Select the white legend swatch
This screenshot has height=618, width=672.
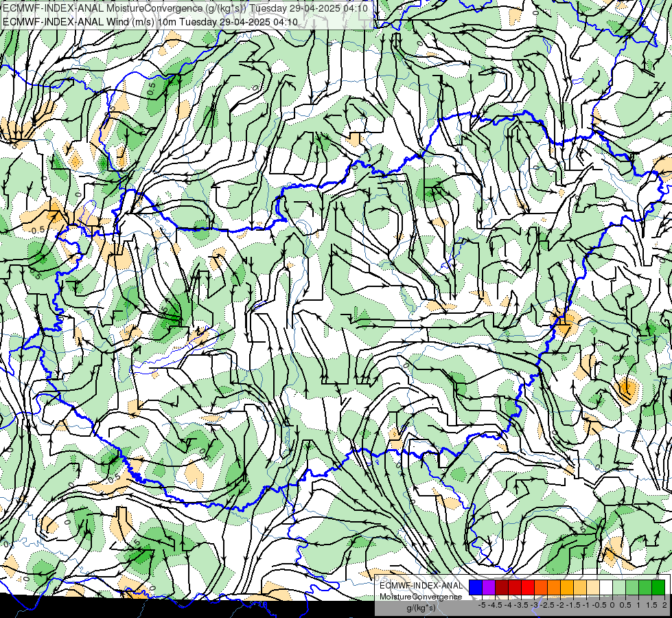606,587
